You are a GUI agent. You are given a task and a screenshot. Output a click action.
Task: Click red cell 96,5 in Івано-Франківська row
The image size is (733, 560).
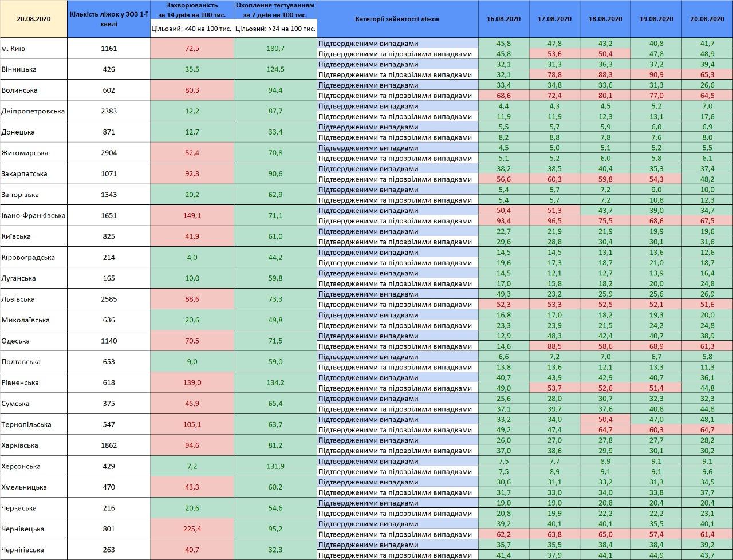coord(554,221)
